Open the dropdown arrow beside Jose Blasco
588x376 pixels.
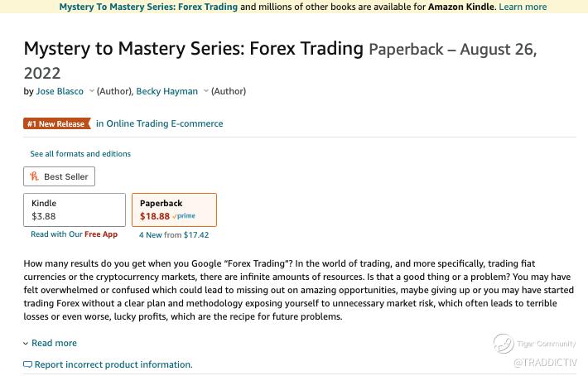click(91, 91)
